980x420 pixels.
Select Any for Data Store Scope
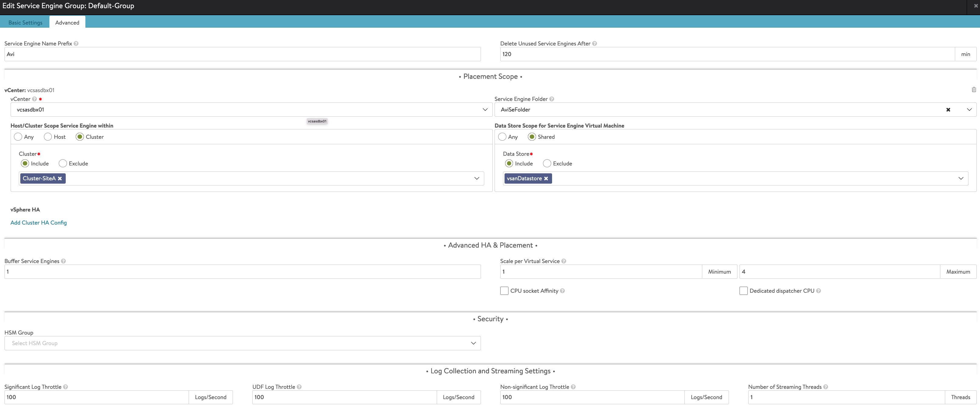click(x=502, y=137)
